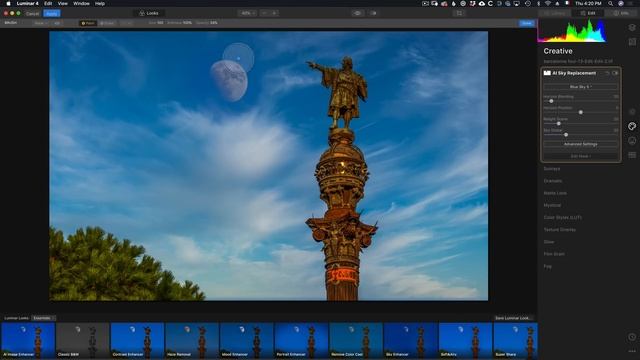Screen dimensions: 640x360
Task: Expand the Mystical tool
Action: point(552,205)
